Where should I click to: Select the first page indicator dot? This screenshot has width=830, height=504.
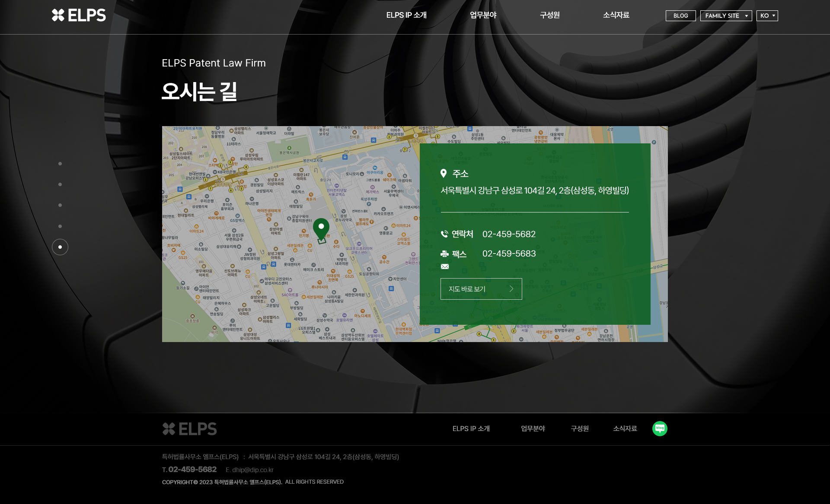coord(60,164)
